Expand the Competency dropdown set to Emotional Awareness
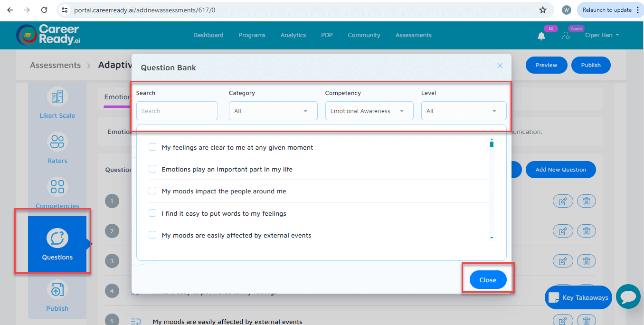644x325 pixels. tap(369, 110)
